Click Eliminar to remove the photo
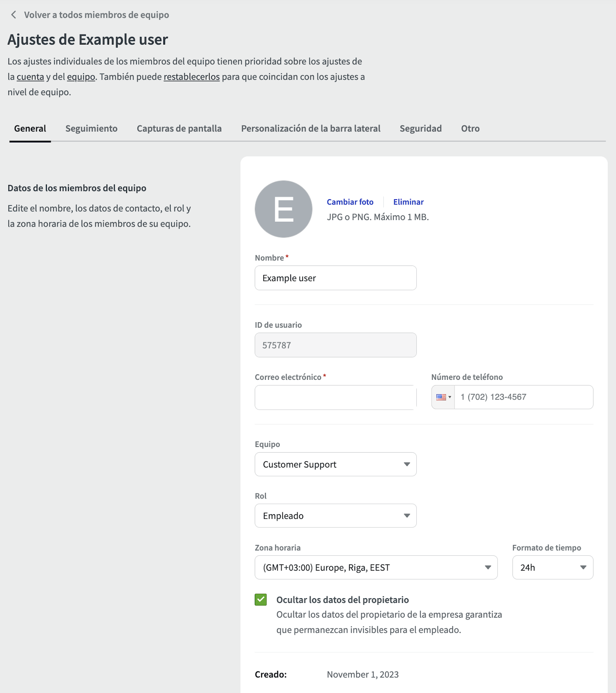616x693 pixels. (408, 202)
